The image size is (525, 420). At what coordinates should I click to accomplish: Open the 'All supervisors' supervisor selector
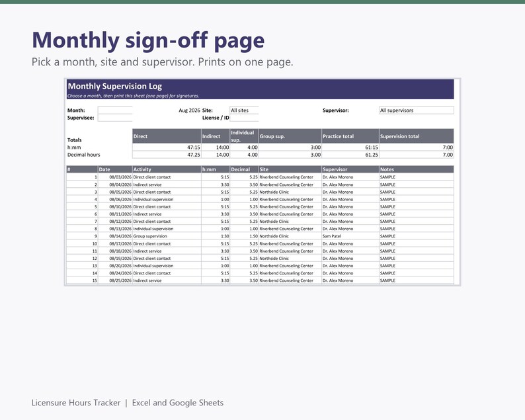point(416,110)
